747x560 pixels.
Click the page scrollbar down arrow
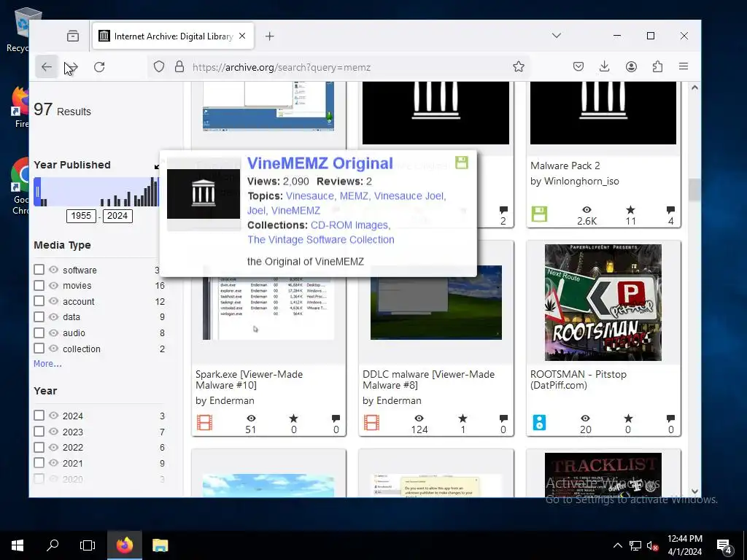694,491
